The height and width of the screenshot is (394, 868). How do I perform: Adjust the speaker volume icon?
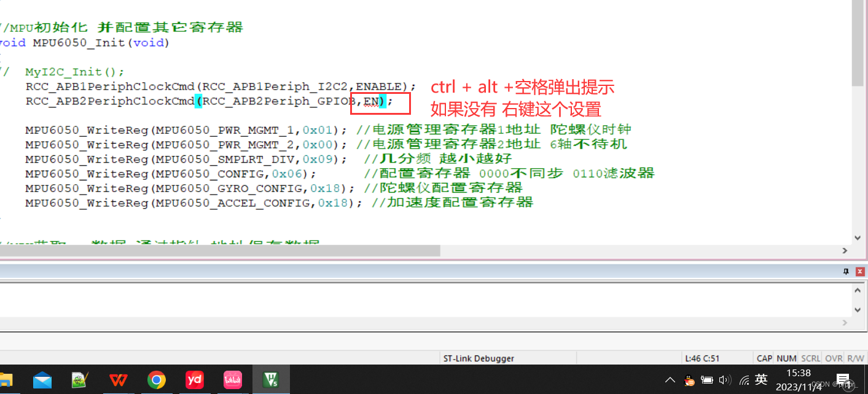tap(725, 379)
